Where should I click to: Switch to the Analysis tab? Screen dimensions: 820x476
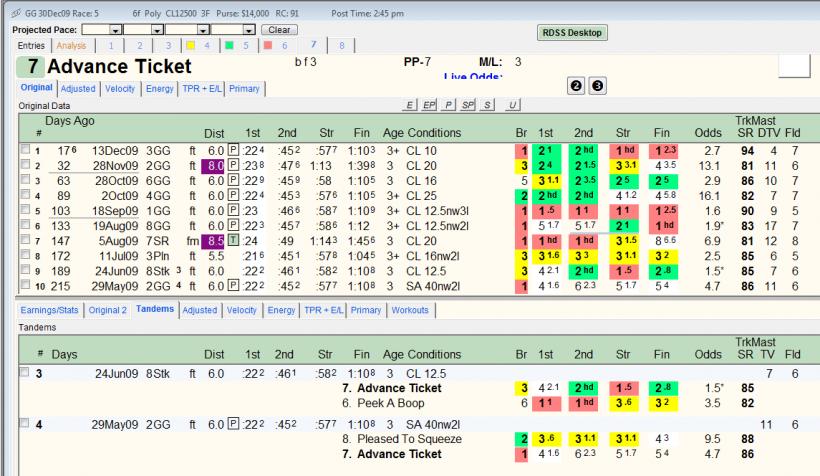click(72, 46)
